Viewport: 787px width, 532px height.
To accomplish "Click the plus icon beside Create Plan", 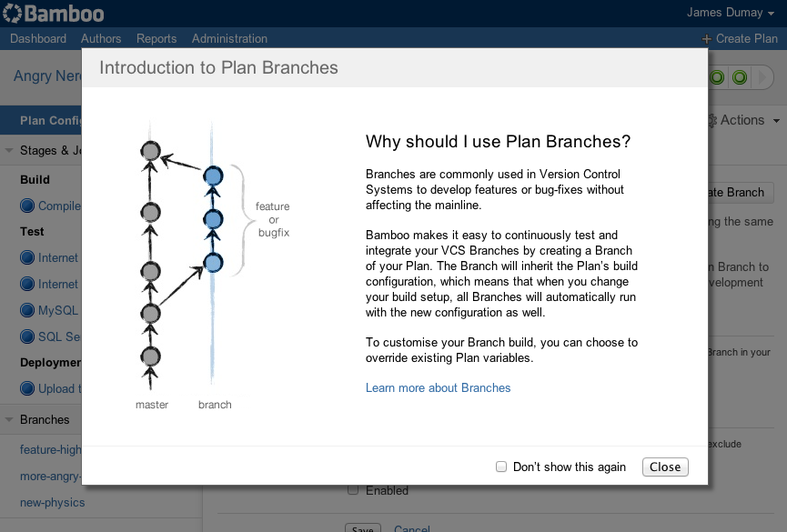I will (x=707, y=39).
